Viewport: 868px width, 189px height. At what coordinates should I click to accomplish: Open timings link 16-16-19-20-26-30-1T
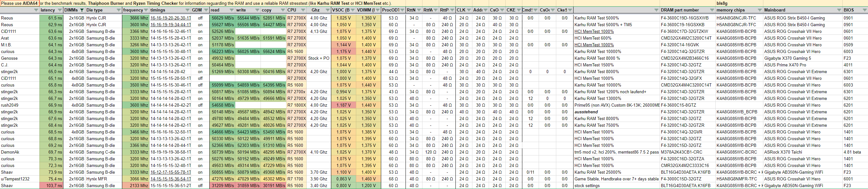171,18
